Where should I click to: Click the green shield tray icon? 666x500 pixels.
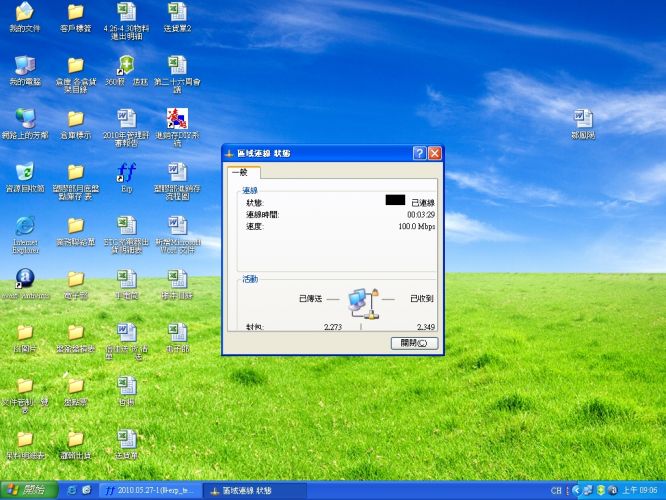tap(601, 491)
